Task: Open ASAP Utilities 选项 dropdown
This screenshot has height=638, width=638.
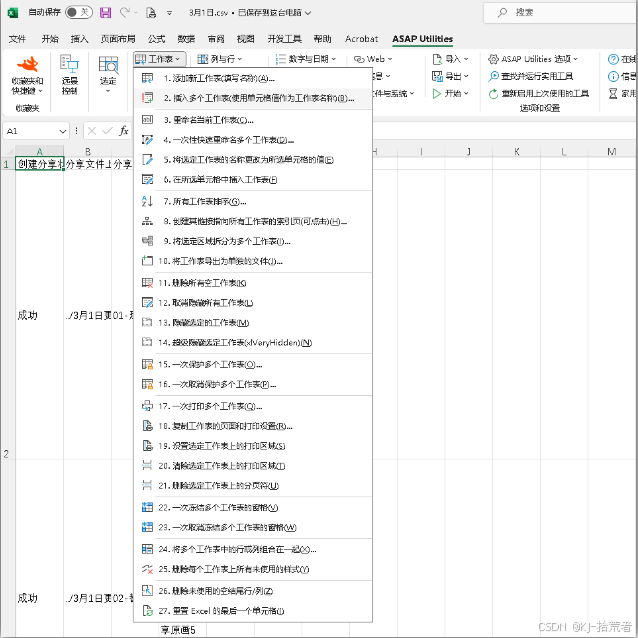Action: coord(533,59)
